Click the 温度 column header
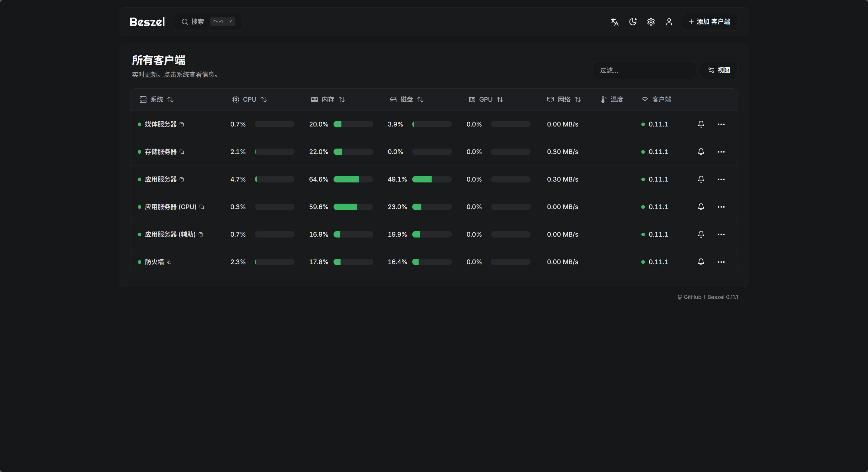The height and width of the screenshot is (472, 868). (612, 99)
